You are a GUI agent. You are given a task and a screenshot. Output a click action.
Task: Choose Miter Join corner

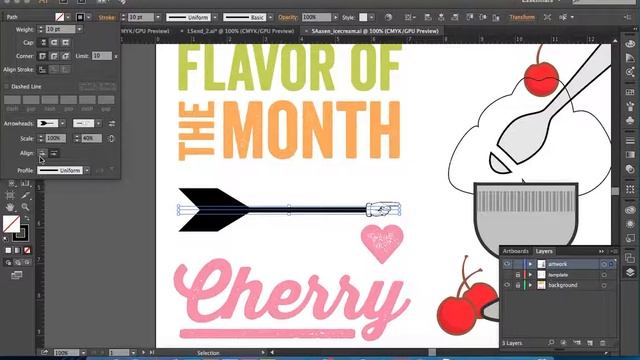click(x=42, y=56)
